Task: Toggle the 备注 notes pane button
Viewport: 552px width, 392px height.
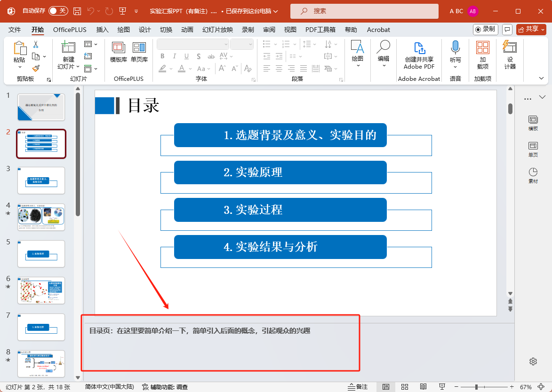Action: tap(357, 387)
